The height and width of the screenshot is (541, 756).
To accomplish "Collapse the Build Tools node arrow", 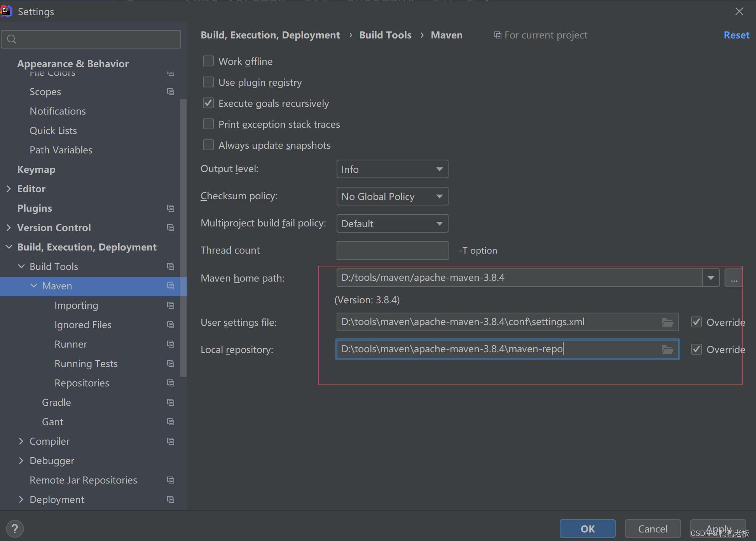I will (21, 266).
